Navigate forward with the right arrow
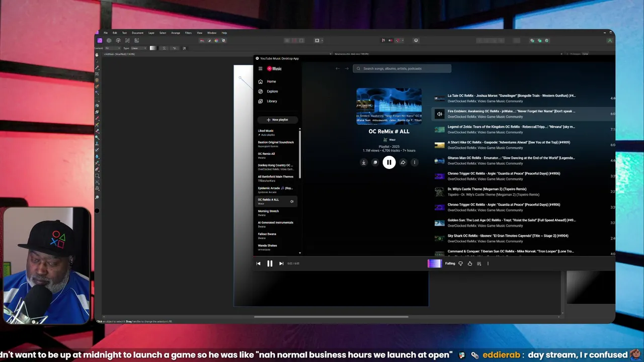The image size is (644, 362). click(346, 68)
